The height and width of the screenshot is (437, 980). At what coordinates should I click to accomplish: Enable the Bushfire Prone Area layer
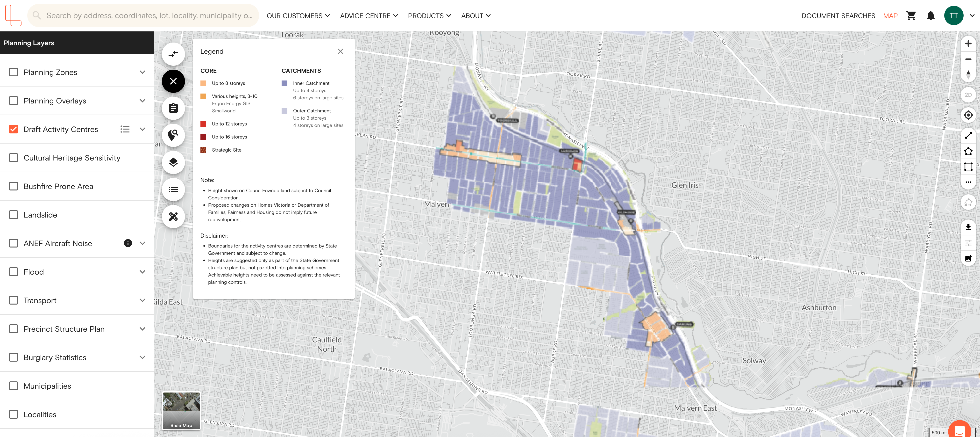(x=13, y=186)
